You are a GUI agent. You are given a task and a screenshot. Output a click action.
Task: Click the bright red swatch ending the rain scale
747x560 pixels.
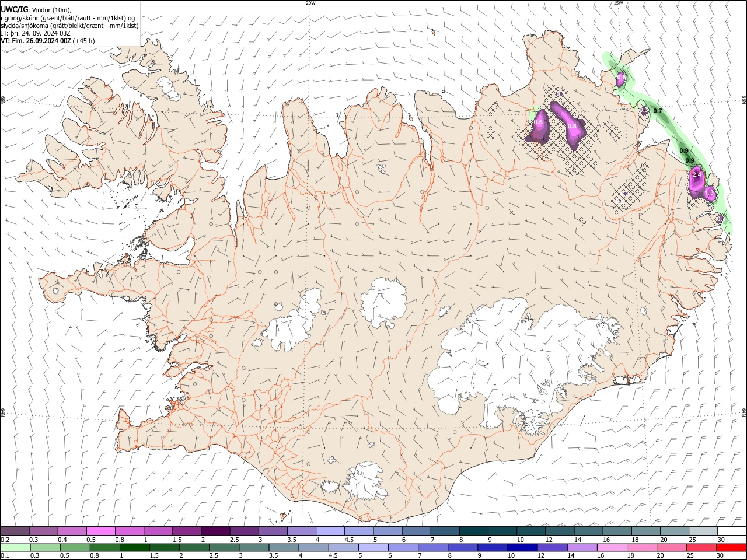[732, 548]
